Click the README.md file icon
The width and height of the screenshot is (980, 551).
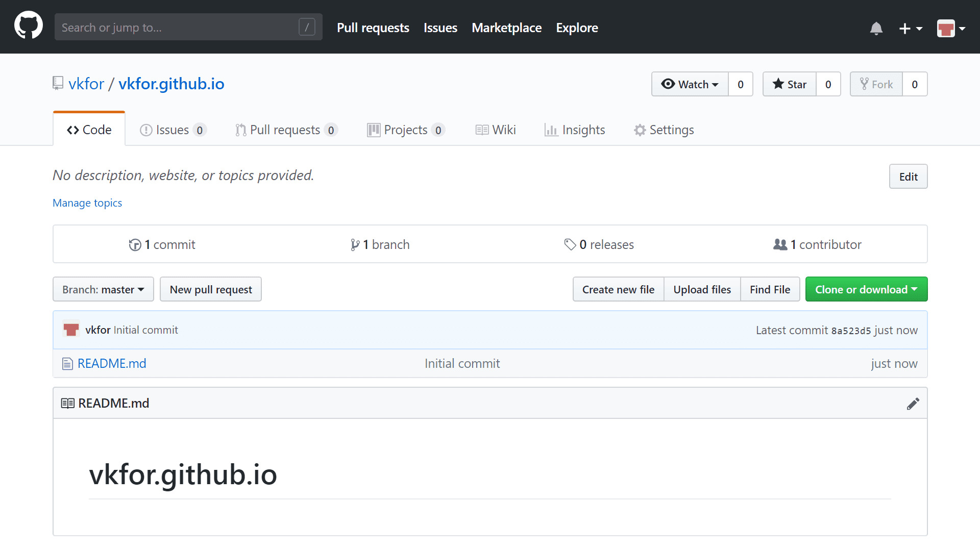pyautogui.click(x=67, y=364)
